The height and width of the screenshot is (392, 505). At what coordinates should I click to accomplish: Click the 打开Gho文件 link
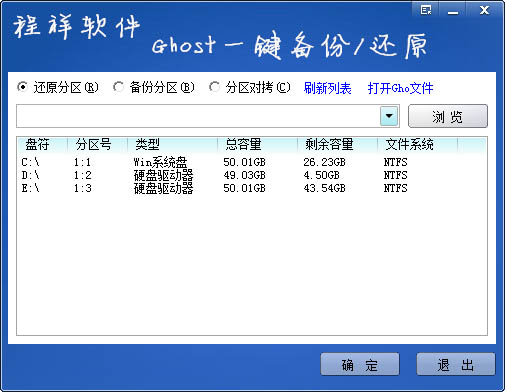tap(400, 88)
